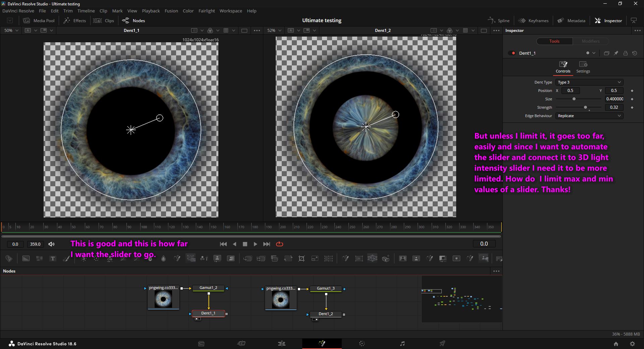The width and height of the screenshot is (644, 349).
Task: Open the Dent Type dropdown
Action: tap(589, 82)
